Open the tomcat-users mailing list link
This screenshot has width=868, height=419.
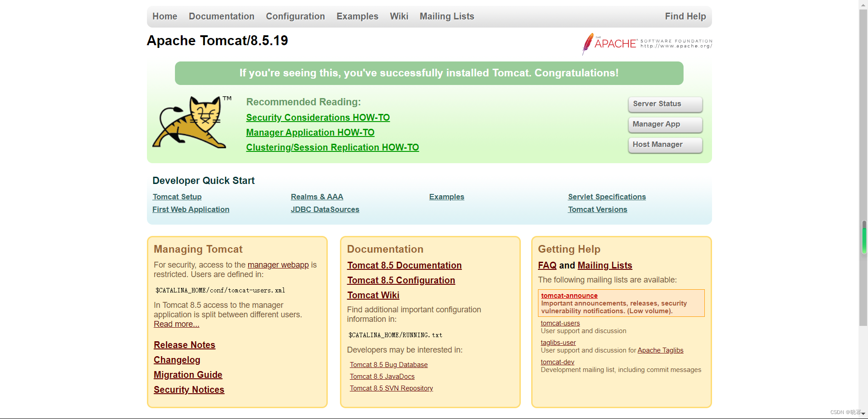pyautogui.click(x=560, y=323)
